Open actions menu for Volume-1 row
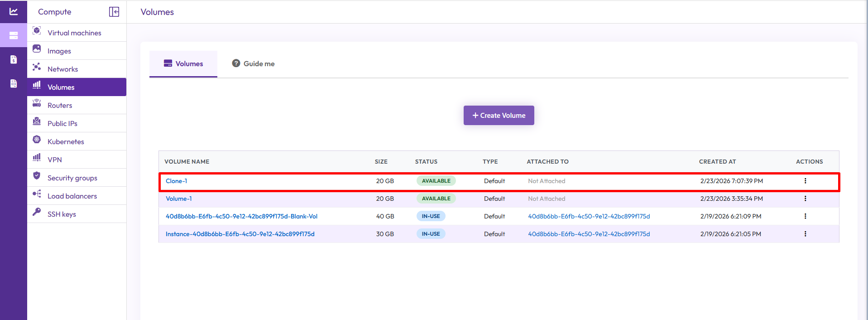This screenshot has width=868, height=320. click(x=805, y=199)
